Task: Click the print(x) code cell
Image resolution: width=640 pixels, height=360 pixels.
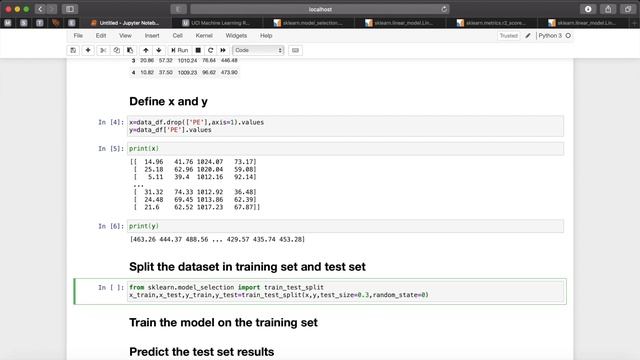Action: tap(345, 149)
